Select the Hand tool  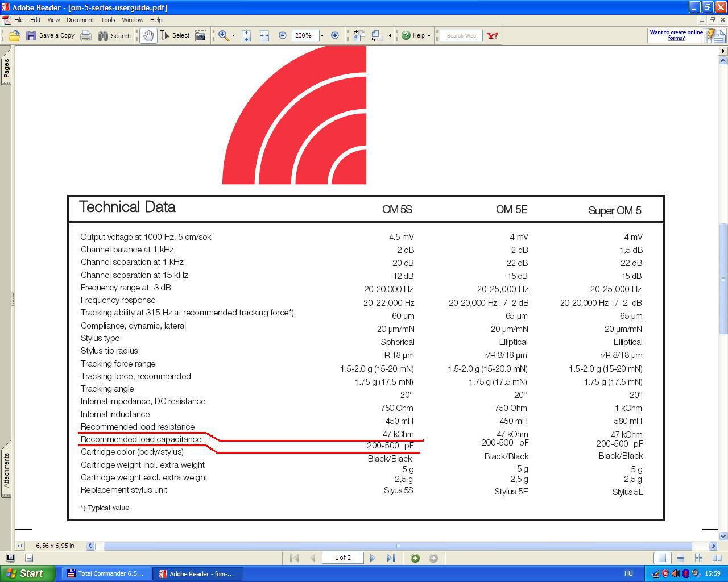148,36
